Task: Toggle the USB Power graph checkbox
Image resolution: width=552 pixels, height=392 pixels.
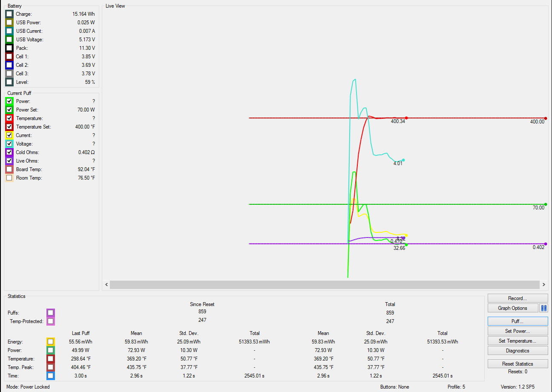Action: pos(9,23)
